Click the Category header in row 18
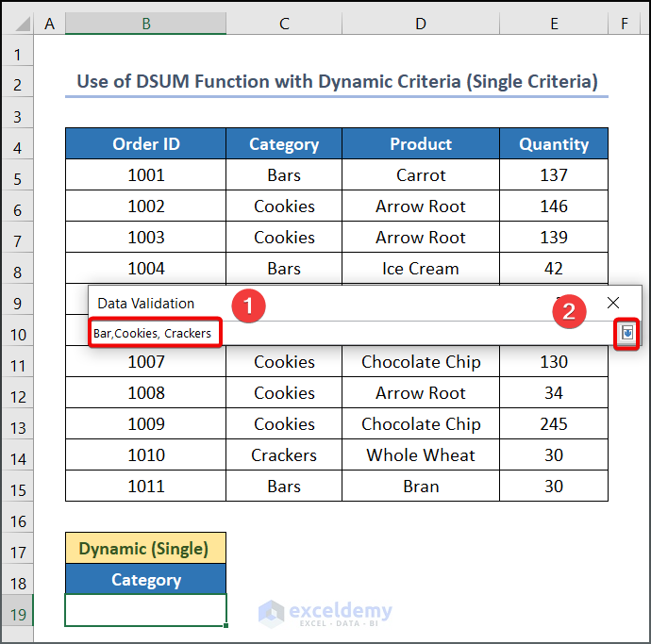 [x=145, y=580]
